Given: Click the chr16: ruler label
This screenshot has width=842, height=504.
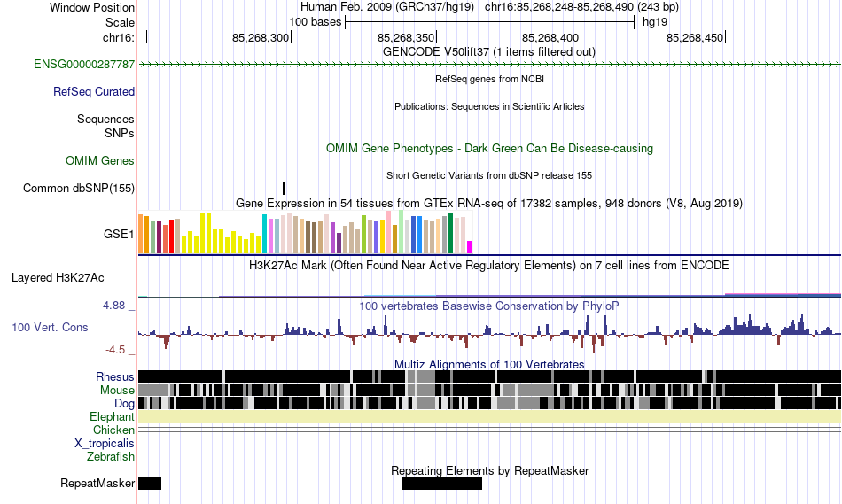Looking at the screenshot, I should 119,37.
